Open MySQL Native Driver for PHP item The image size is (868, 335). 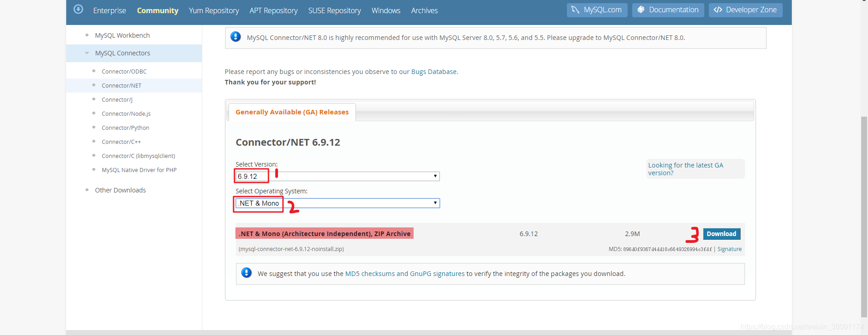pyautogui.click(x=139, y=170)
